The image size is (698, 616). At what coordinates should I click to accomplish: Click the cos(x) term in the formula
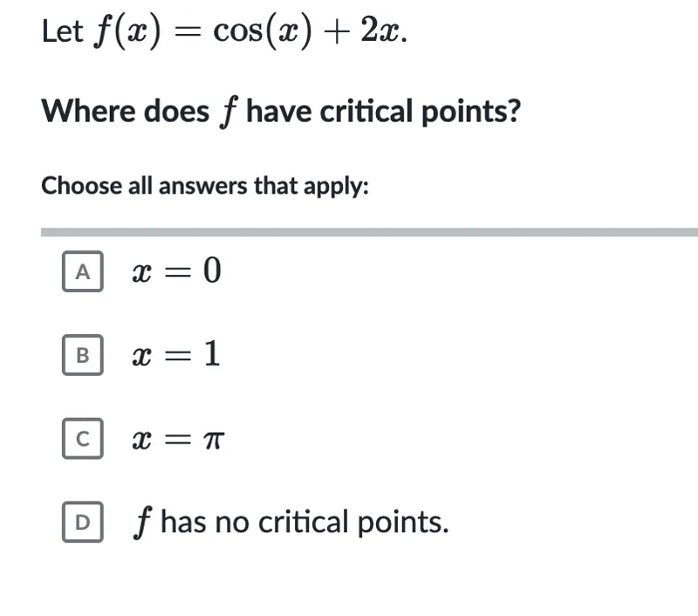pos(263,32)
